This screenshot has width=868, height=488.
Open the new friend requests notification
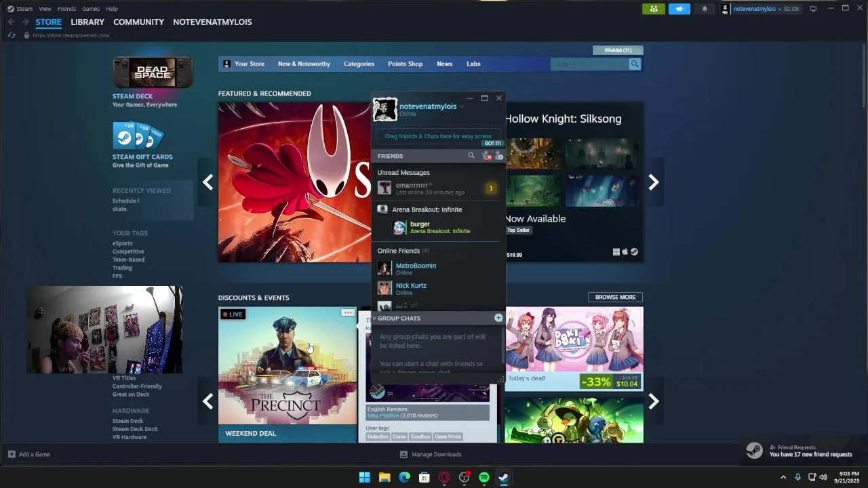804,451
